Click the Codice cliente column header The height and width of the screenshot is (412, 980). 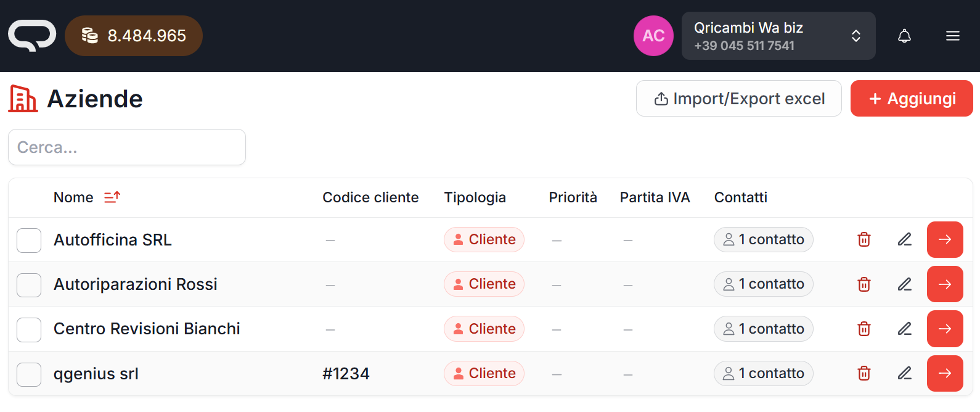click(x=370, y=197)
